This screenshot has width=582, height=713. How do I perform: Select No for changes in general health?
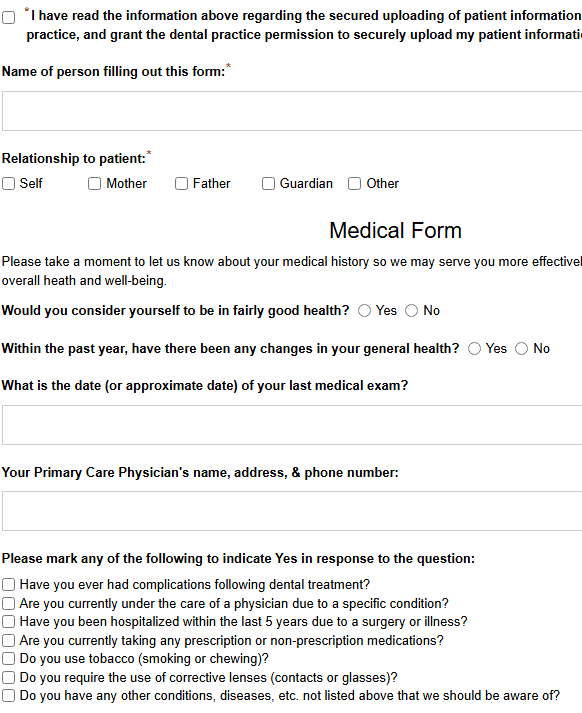[x=522, y=349]
